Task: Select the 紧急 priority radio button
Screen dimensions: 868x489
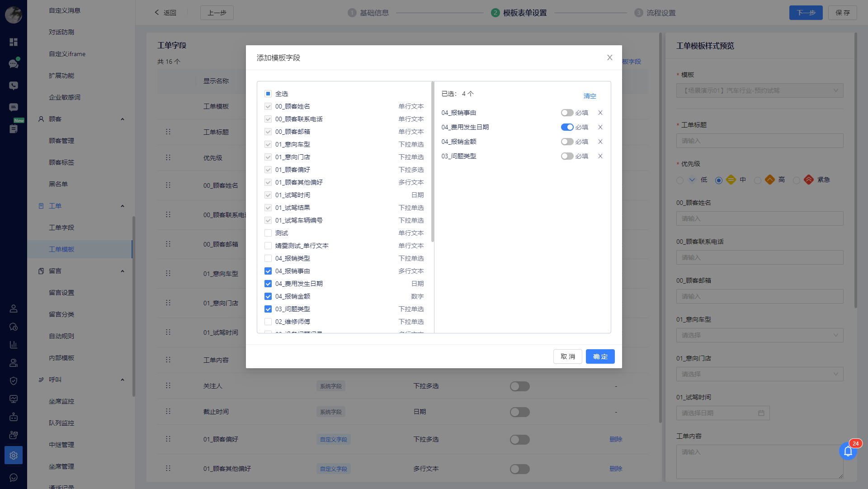Action: 797,180
